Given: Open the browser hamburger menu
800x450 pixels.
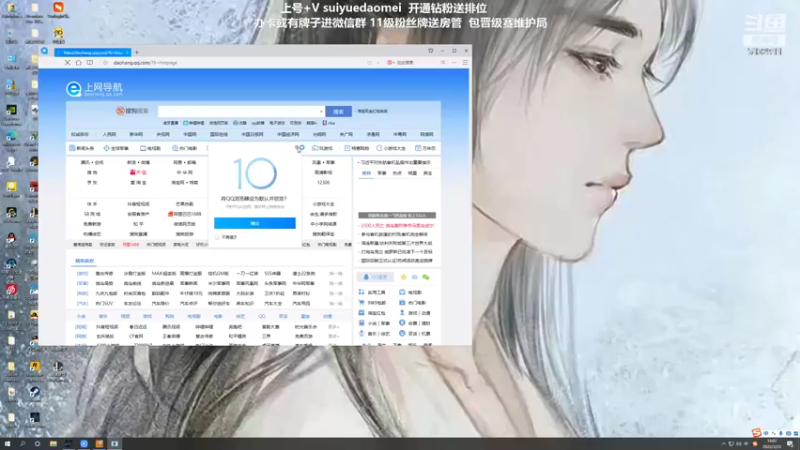Looking at the screenshot, I should pos(465,63).
